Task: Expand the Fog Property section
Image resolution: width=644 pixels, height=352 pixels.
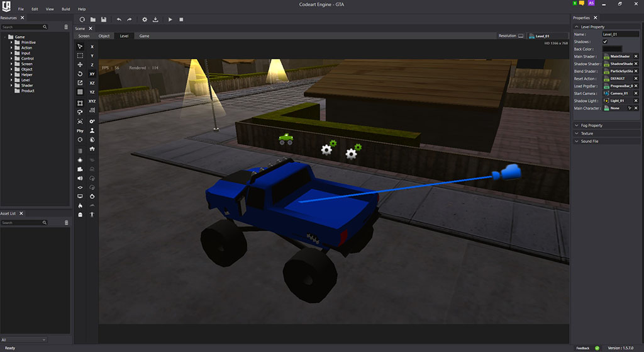Action: tap(591, 125)
